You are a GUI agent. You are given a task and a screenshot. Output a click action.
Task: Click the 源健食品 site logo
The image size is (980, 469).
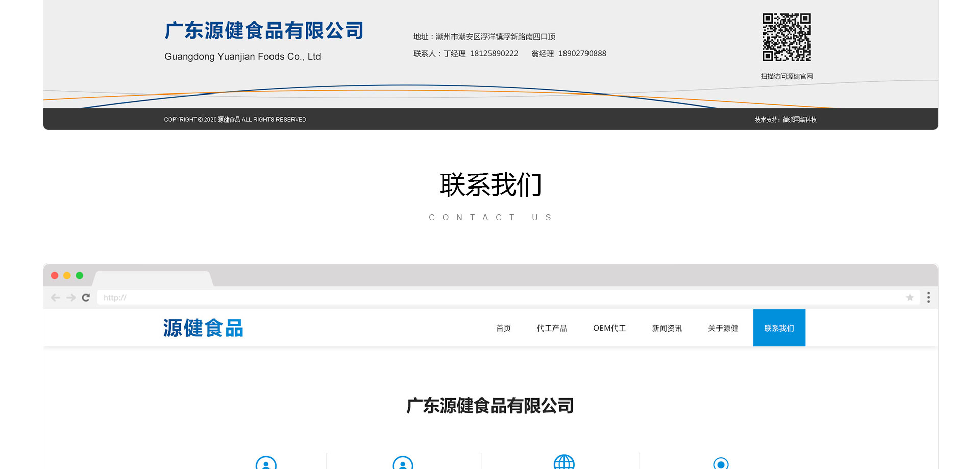tap(203, 328)
